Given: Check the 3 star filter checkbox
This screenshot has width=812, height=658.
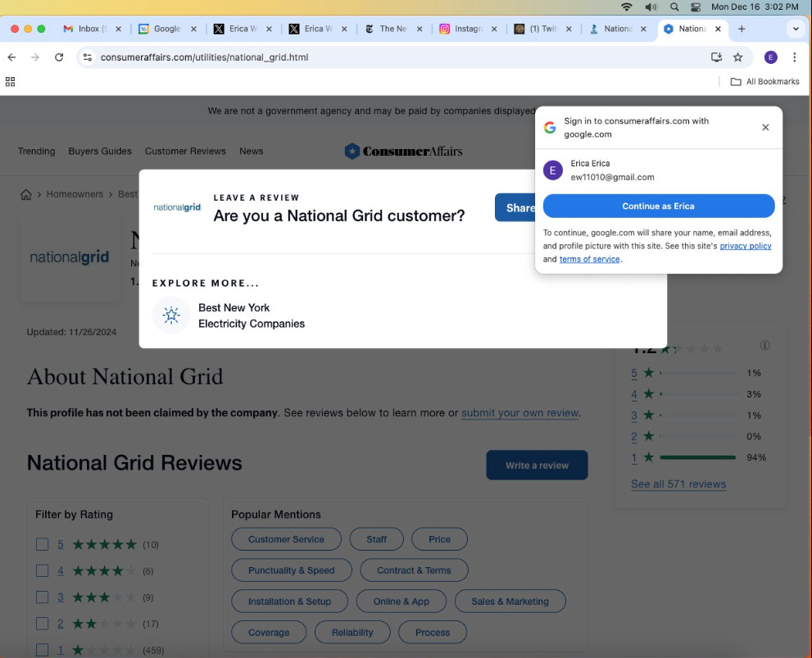Looking at the screenshot, I should click(x=42, y=597).
